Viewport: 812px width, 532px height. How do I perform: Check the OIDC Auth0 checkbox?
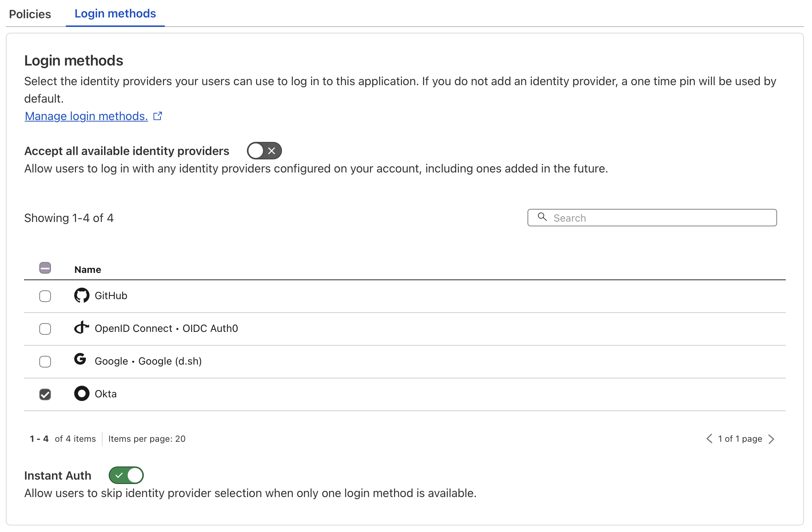pos(45,329)
